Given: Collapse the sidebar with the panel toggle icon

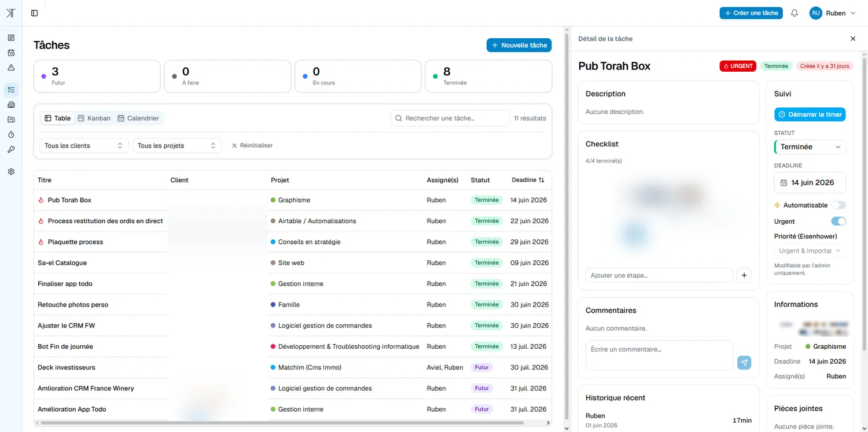Looking at the screenshot, I should [x=35, y=13].
